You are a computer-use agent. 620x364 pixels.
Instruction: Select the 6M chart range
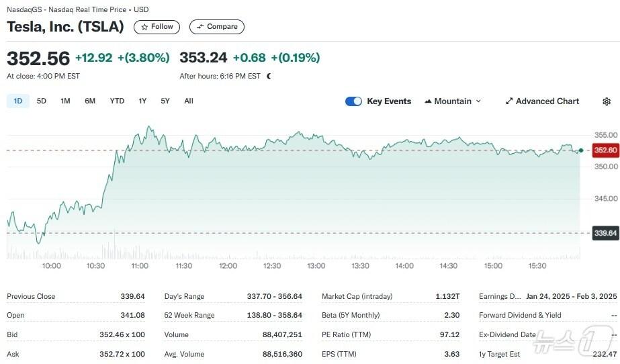click(90, 101)
